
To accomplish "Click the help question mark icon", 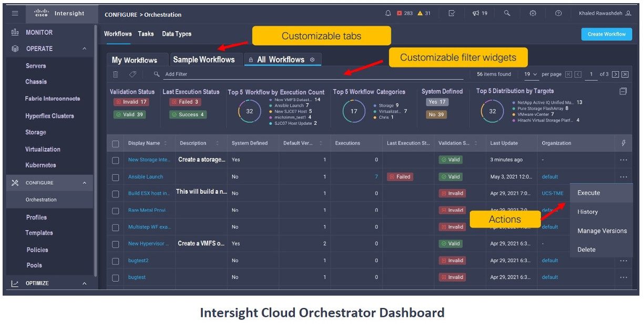I will tap(558, 14).
